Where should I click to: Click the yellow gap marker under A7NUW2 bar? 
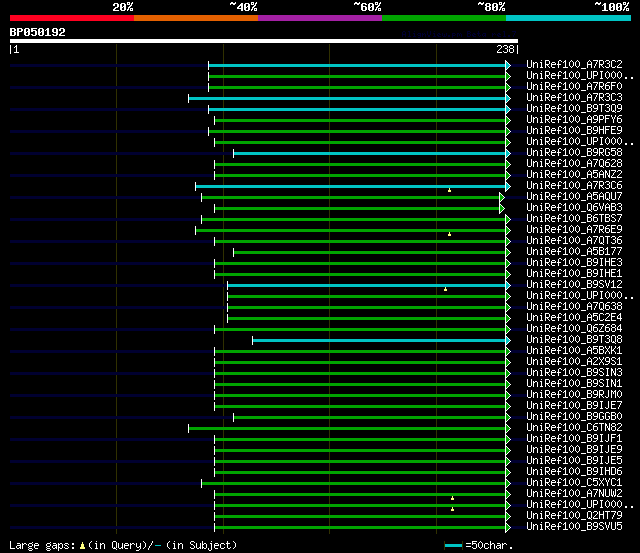[452, 498]
